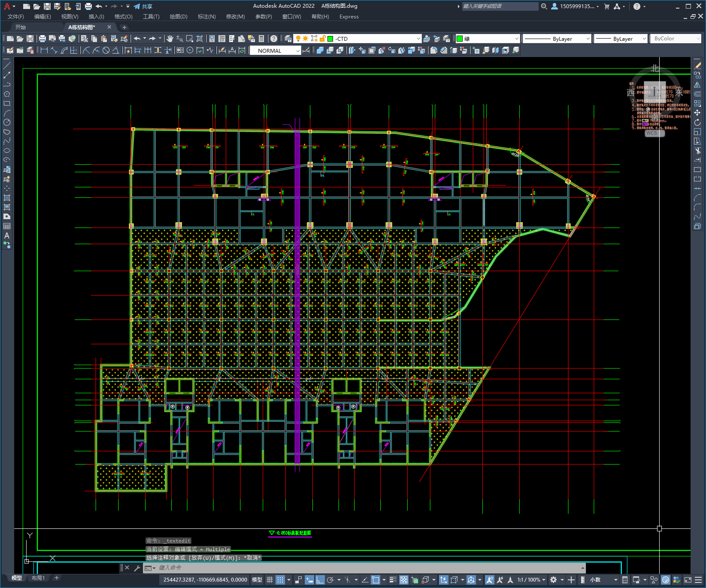
Task: Open the Customization menu icon in status bar
Action: 698,580
